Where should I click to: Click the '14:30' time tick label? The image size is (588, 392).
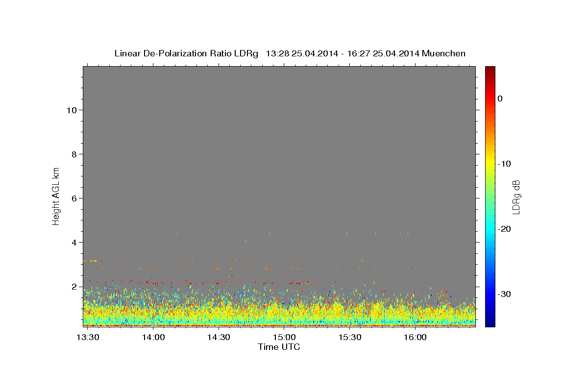(219, 338)
